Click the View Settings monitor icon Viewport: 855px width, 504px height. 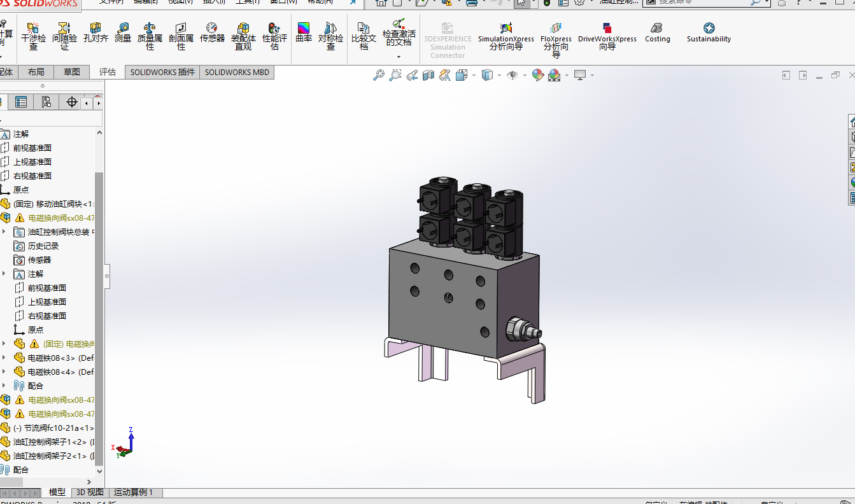click(579, 75)
